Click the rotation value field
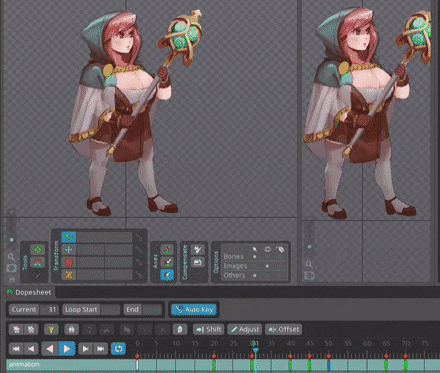 (x=105, y=237)
